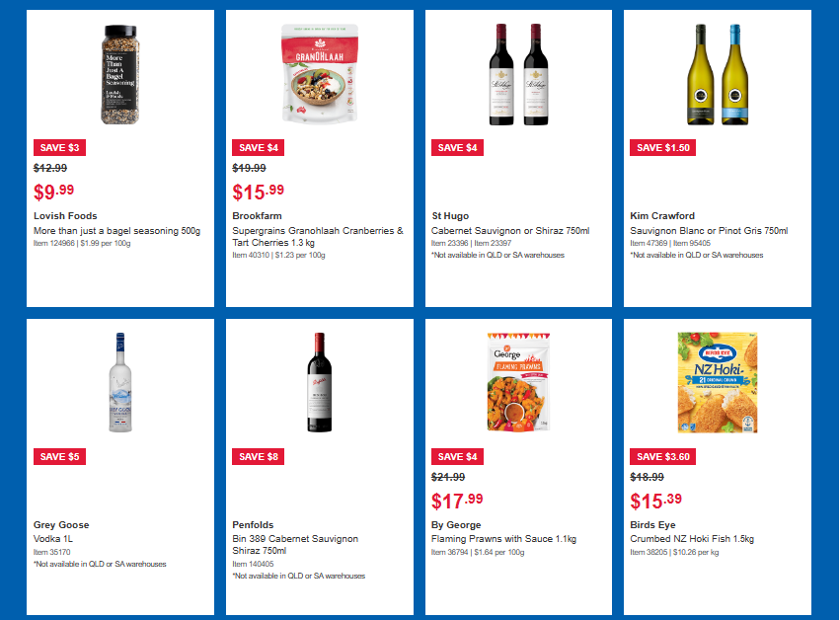Open the Lovish Foods brand name link

[x=65, y=216]
